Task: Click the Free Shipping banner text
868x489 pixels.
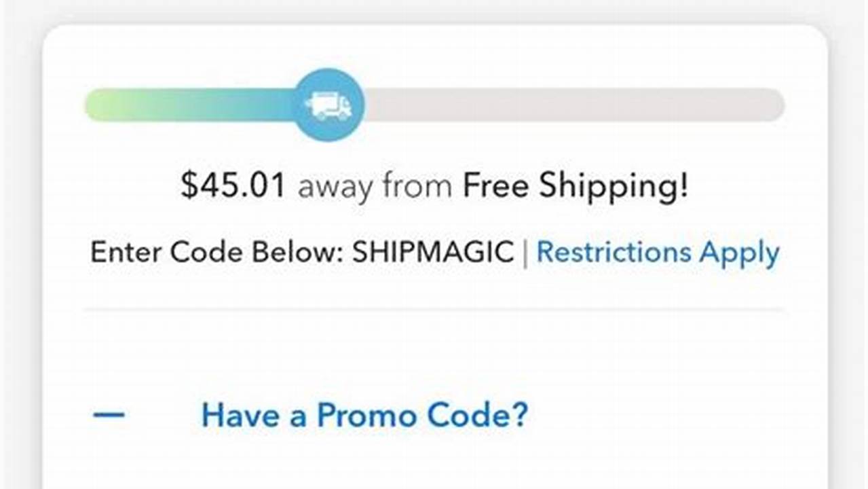Action: pyautogui.click(x=575, y=185)
